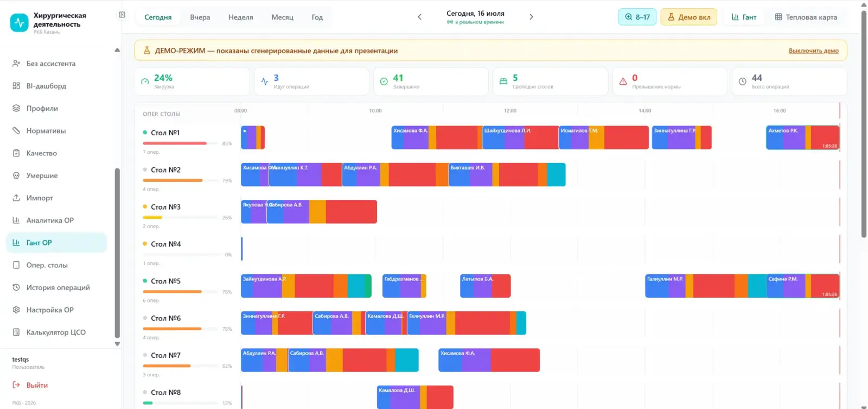The height and width of the screenshot is (409, 868).
Task: Toggle the 8–17 hours zoom
Action: pyautogui.click(x=637, y=17)
